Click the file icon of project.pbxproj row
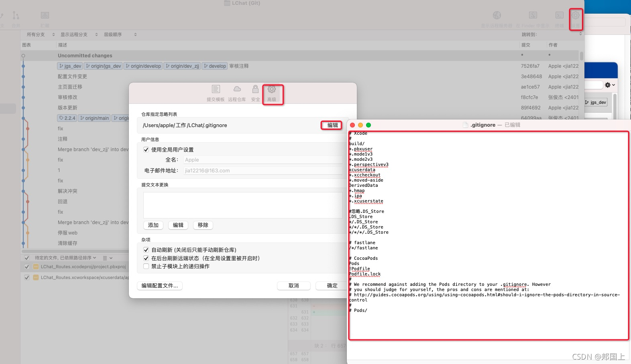The image size is (631, 364). click(x=36, y=267)
